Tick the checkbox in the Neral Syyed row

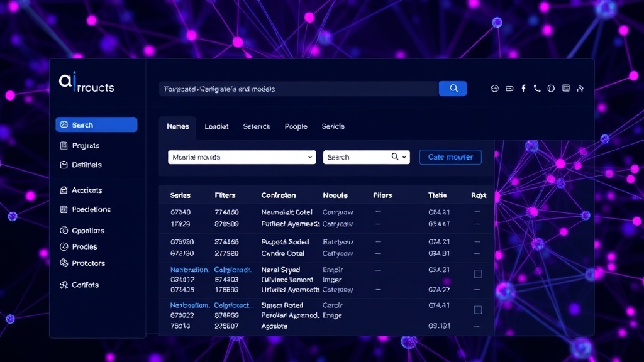point(478,274)
